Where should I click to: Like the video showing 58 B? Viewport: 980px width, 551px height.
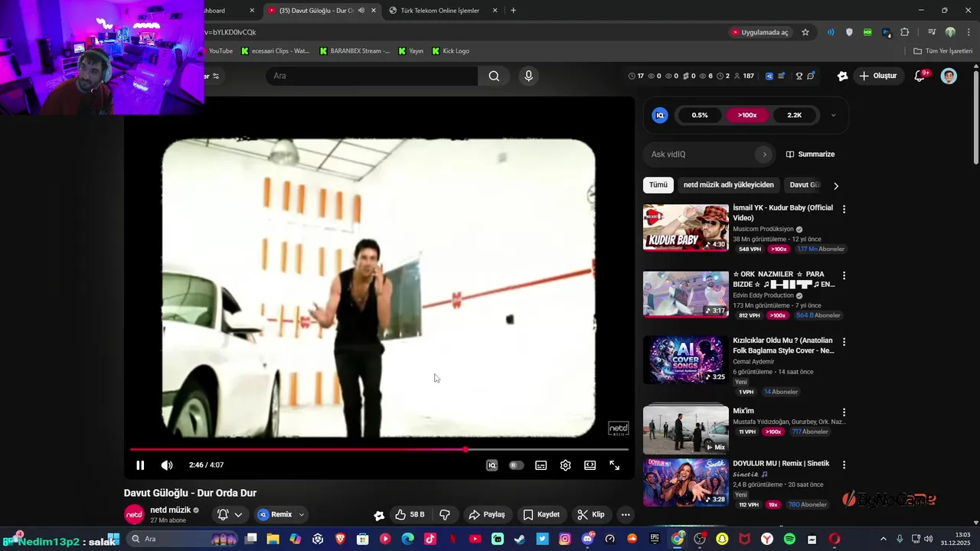[x=410, y=514]
